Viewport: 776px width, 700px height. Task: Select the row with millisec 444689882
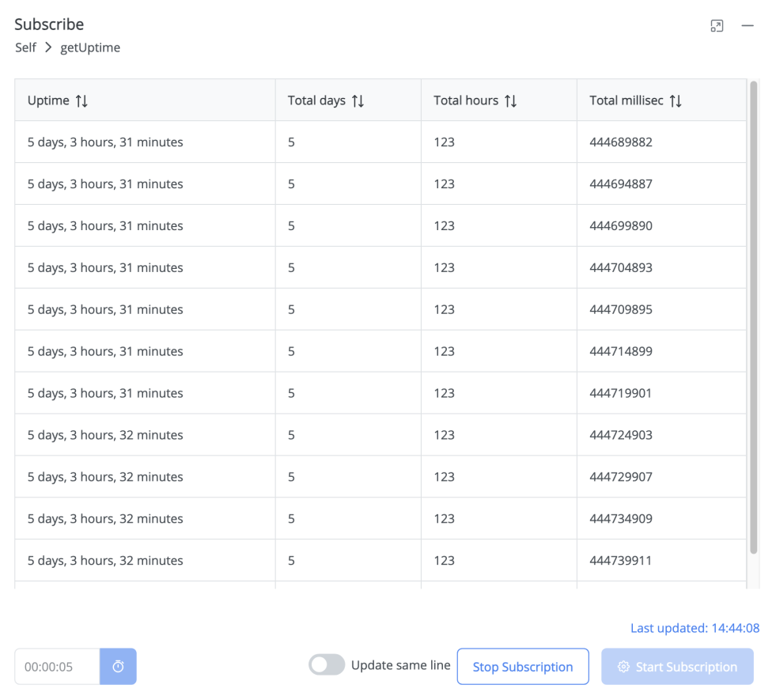(380, 142)
